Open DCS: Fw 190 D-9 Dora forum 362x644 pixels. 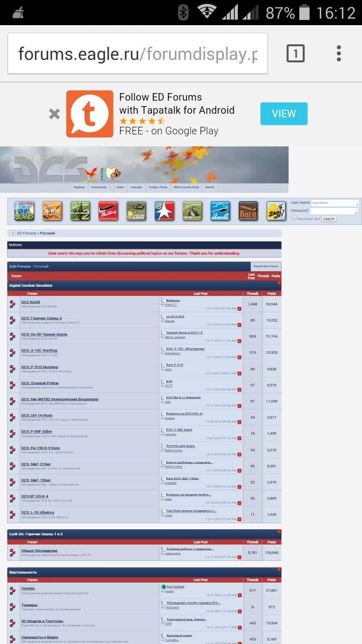pyautogui.click(x=40, y=447)
